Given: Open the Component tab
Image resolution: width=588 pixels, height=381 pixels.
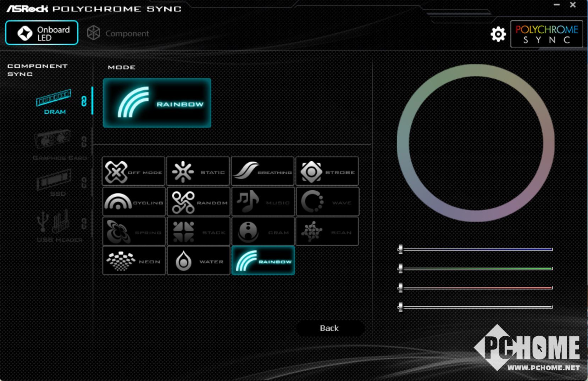Looking at the screenshot, I should tap(118, 33).
